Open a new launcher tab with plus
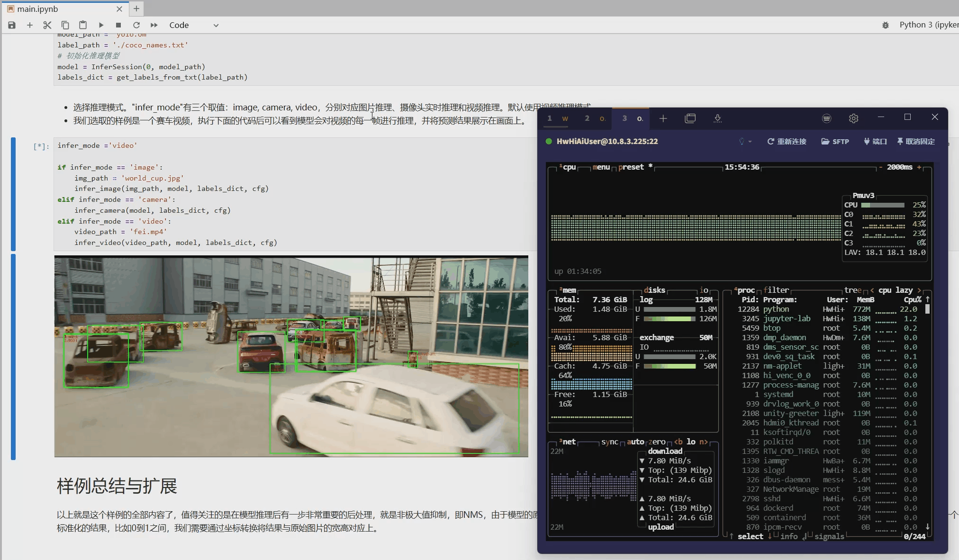Screen dimensions: 959x560 pos(136,9)
